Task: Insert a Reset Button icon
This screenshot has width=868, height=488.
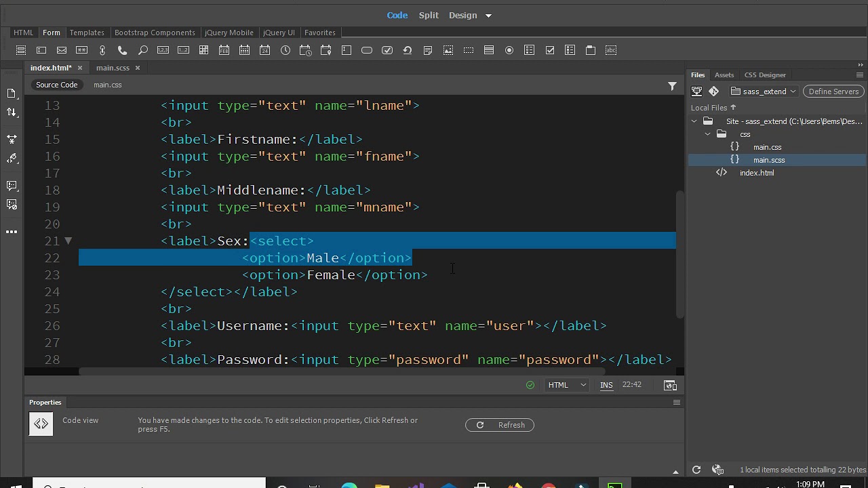Action: click(408, 50)
